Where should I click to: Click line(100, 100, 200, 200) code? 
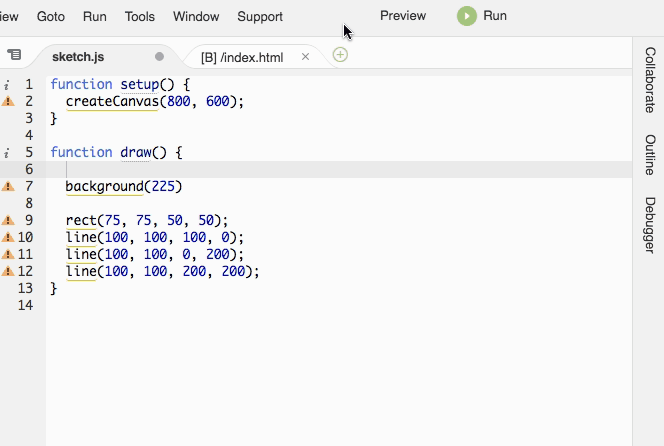(x=163, y=271)
